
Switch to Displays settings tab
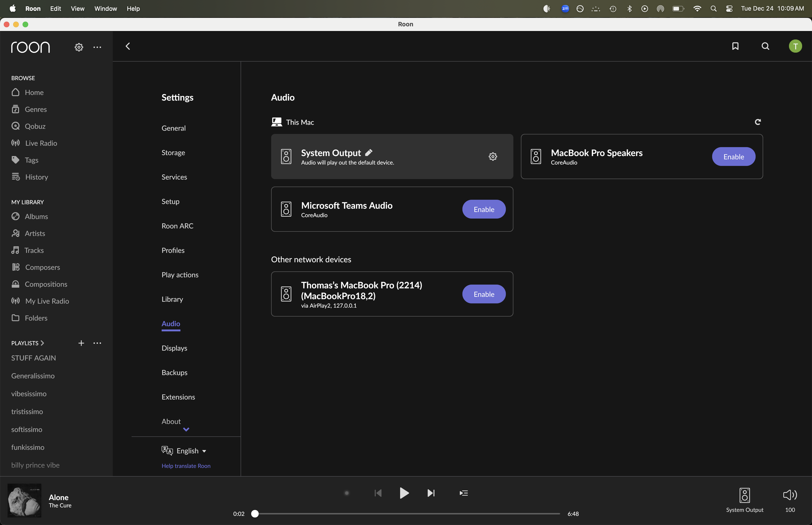click(x=174, y=348)
